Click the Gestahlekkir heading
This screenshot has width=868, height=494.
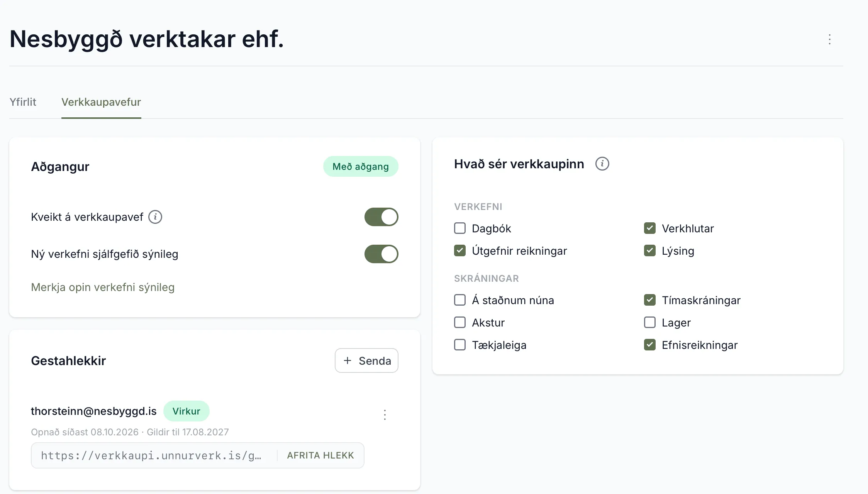point(68,360)
